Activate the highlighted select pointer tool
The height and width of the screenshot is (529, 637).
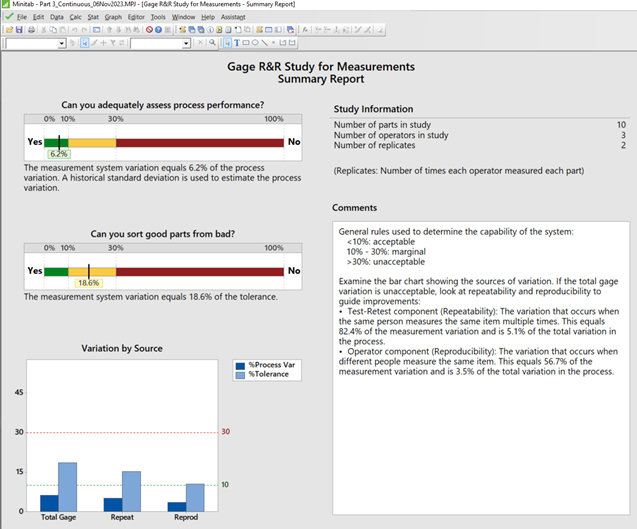229,44
